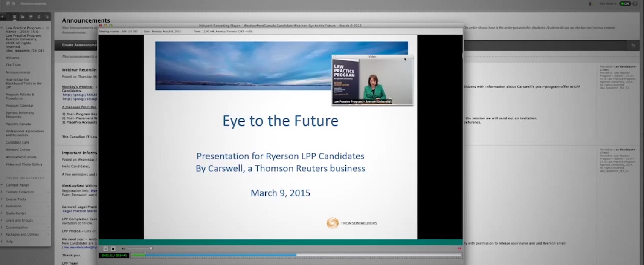Expand Grade Center section
This screenshot has width=644, height=265.
pos(16,213)
